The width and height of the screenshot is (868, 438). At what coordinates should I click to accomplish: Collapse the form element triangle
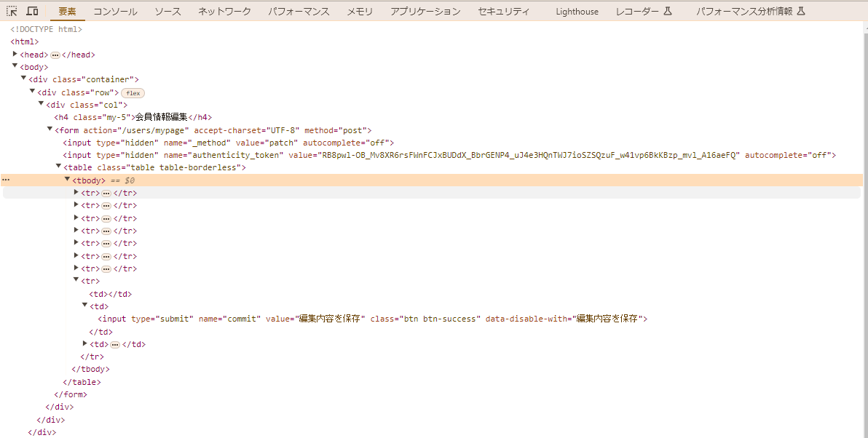(x=50, y=130)
